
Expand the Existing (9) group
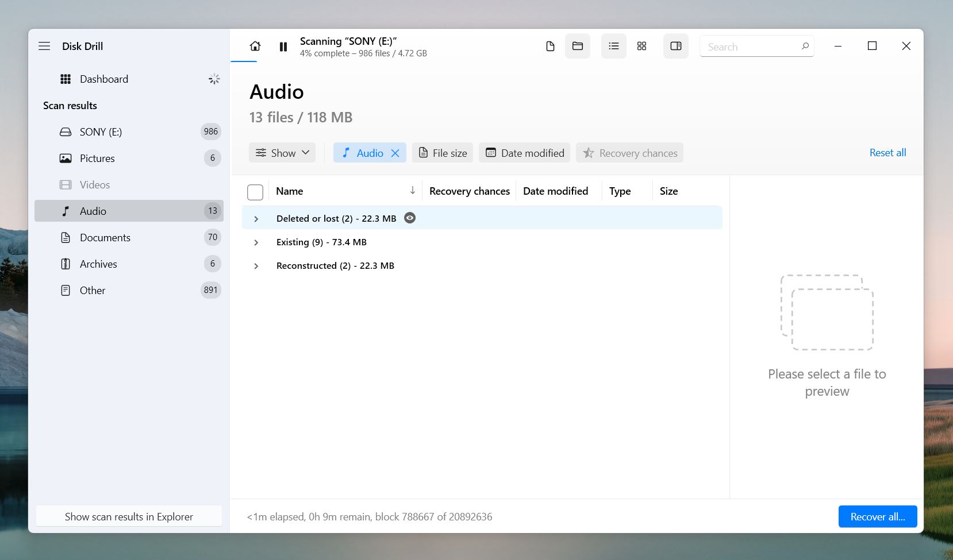coord(256,242)
